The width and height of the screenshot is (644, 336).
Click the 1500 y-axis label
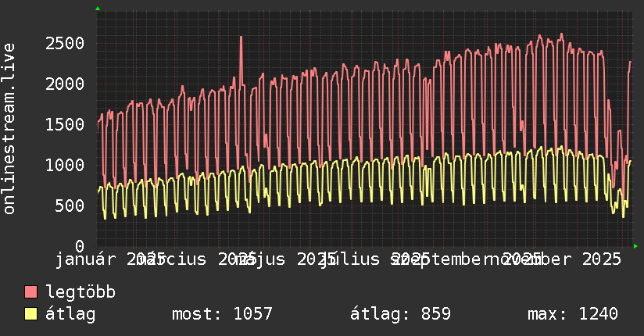[x=65, y=124]
